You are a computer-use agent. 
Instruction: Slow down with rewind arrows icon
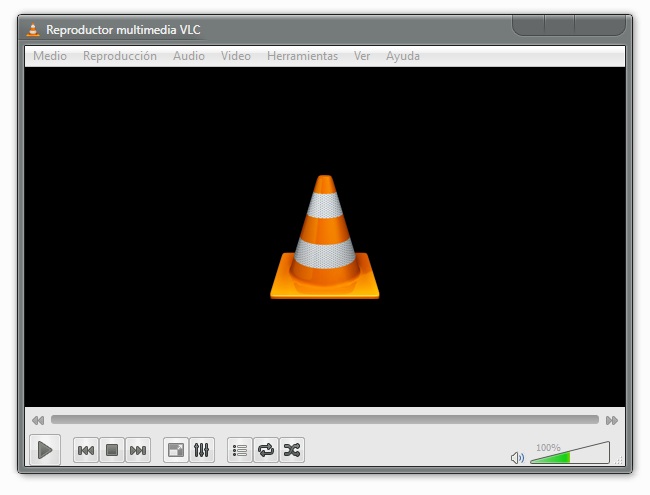tap(38, 420)
